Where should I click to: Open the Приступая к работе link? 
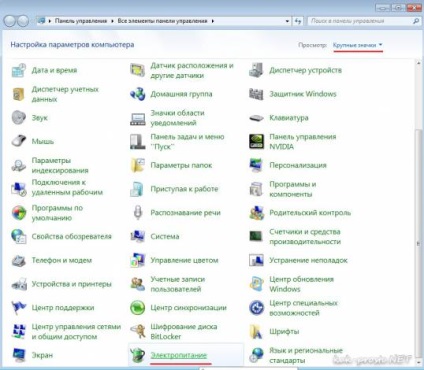tap(184, 189)
